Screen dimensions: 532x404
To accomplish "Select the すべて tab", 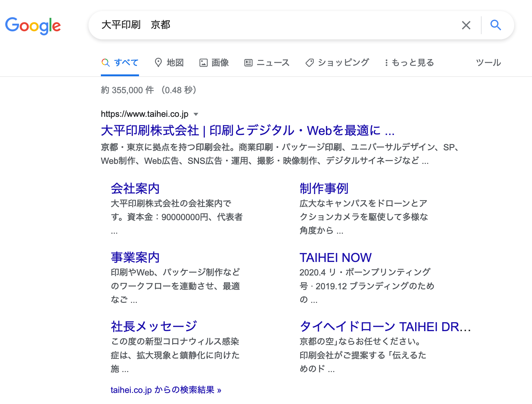I will pos(120,63).
